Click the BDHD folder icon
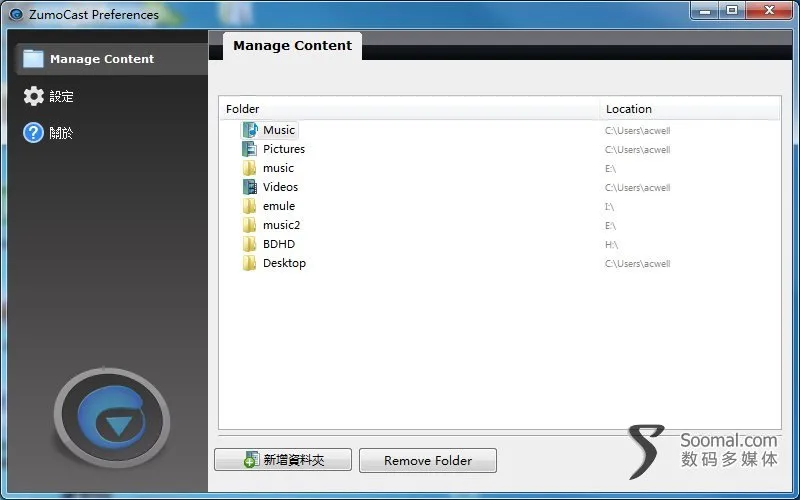The width and height of the screenshot is (800, 500). click(249, 244)
